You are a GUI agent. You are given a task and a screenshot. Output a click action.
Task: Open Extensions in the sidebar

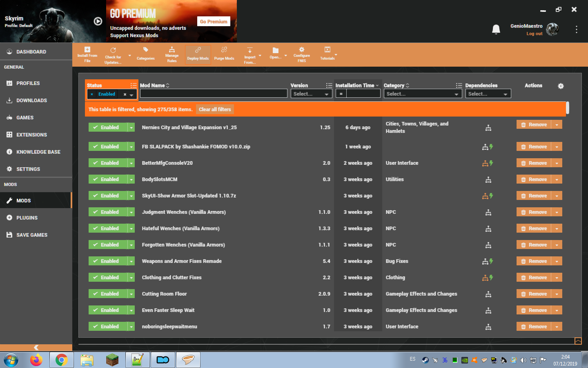[x=31, y=135]
